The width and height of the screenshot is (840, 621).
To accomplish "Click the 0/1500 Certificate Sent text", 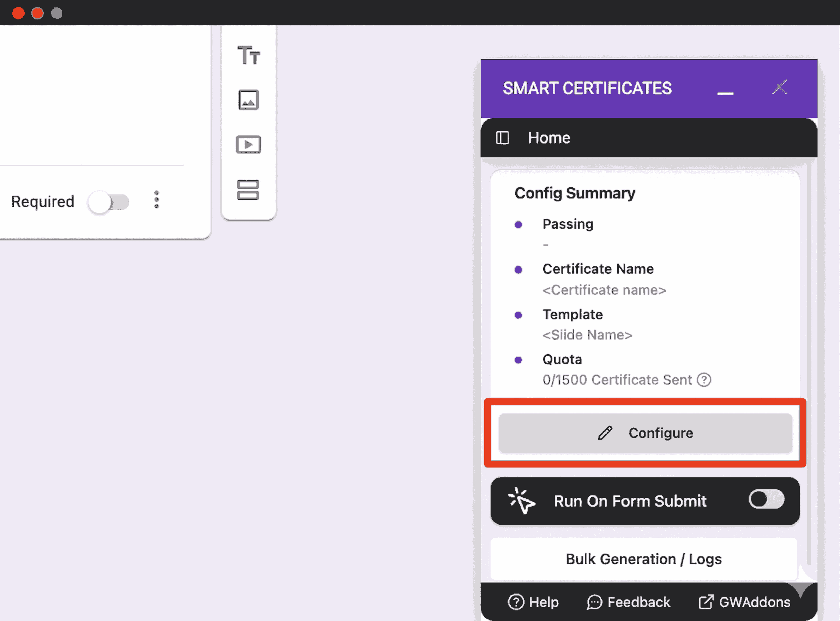I will click(x=617, y=380).
